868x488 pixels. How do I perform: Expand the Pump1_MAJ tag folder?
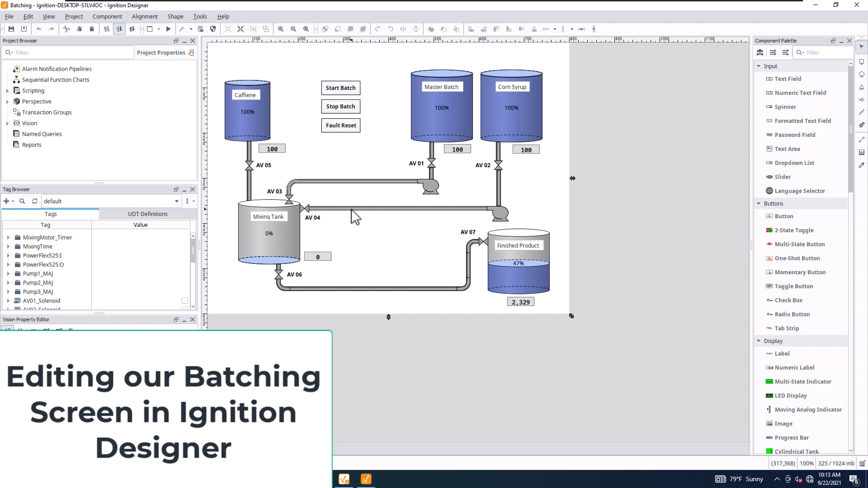8,274
